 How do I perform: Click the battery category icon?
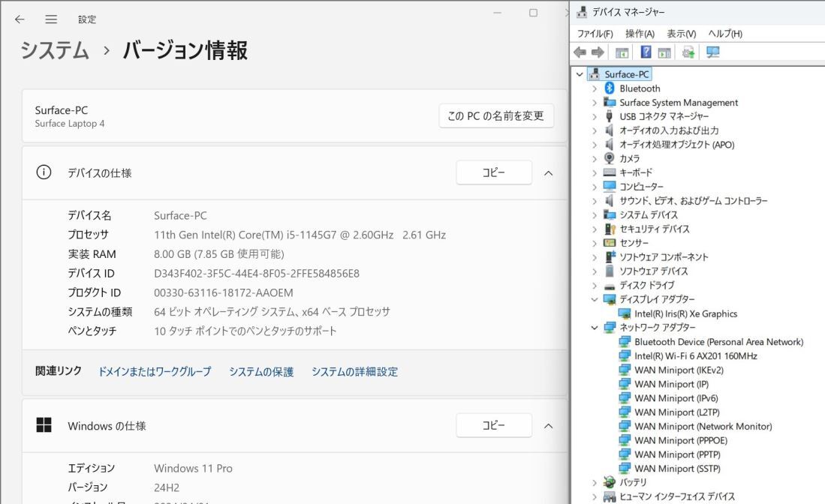pyautogui.click(x=610, y=482)
